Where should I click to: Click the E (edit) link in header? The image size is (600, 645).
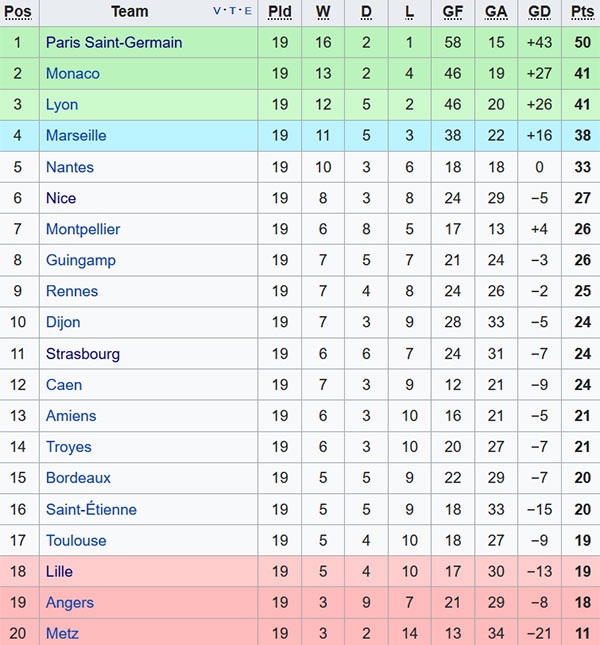[x=247, y=12]
